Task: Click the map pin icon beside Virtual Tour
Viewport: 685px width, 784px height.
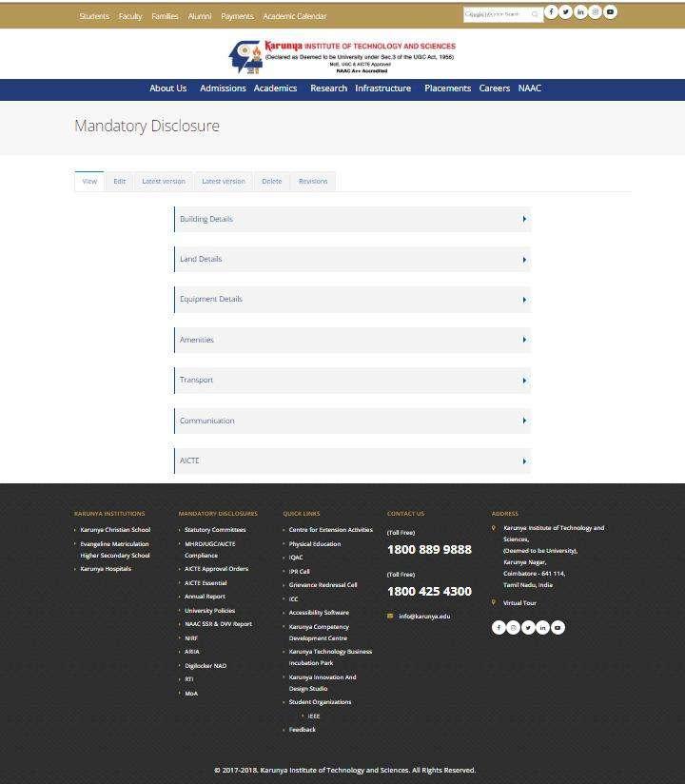Action: tap(494, 602)
